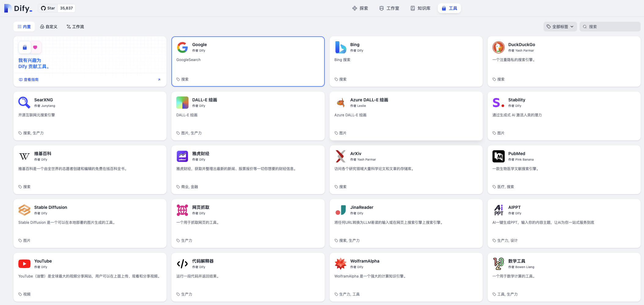The image size is (644, 305).
Task: Click the Stability S icon
Action: 498,103
